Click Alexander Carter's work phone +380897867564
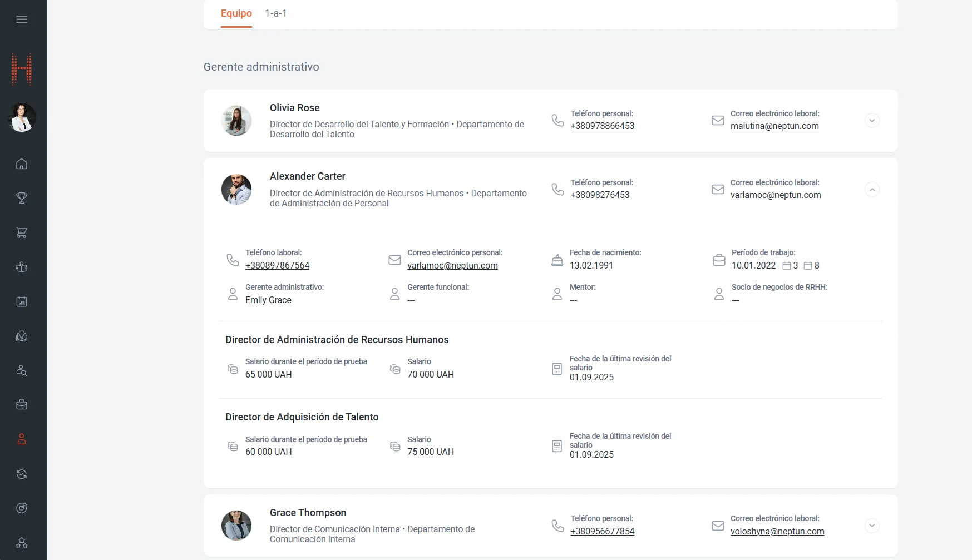This screenshot has height=560, width=972. point(277,266)
